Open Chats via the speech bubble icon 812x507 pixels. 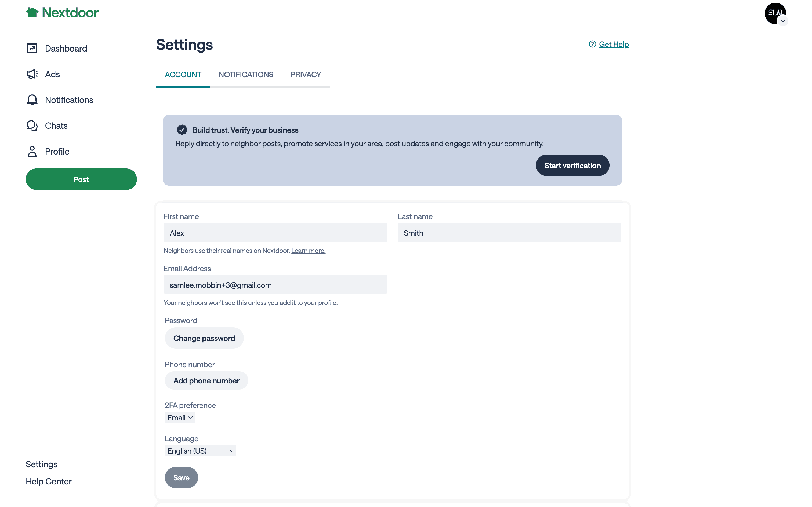[32, 126]
